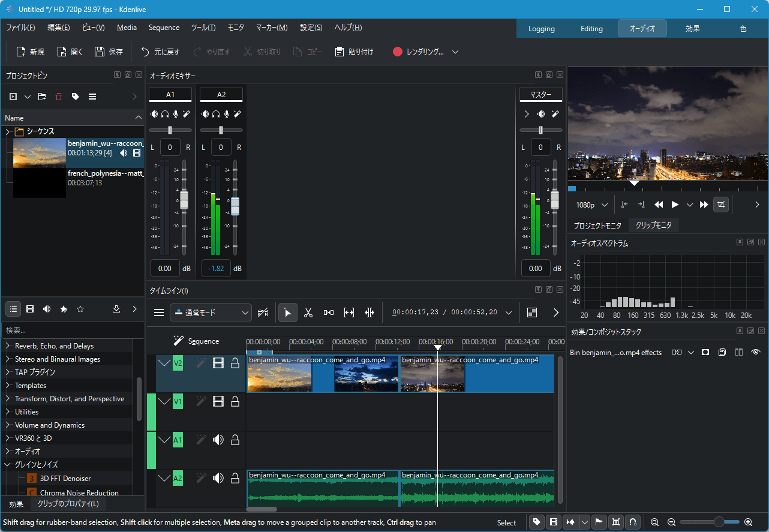Screen dimensions: 769x532
Task: Switch to プロジェクトモニタ tab
Action: [597, 226]
